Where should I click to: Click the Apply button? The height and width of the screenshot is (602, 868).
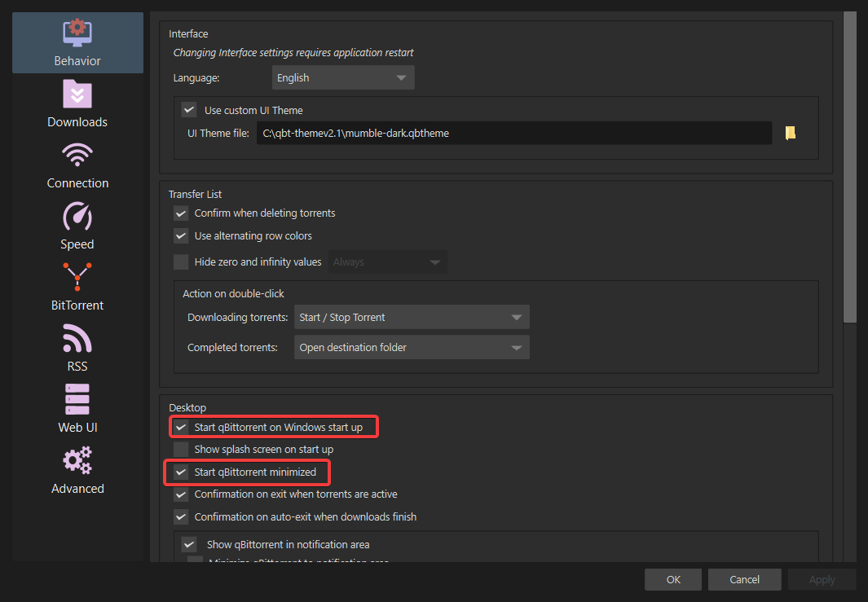click(822, 579)
